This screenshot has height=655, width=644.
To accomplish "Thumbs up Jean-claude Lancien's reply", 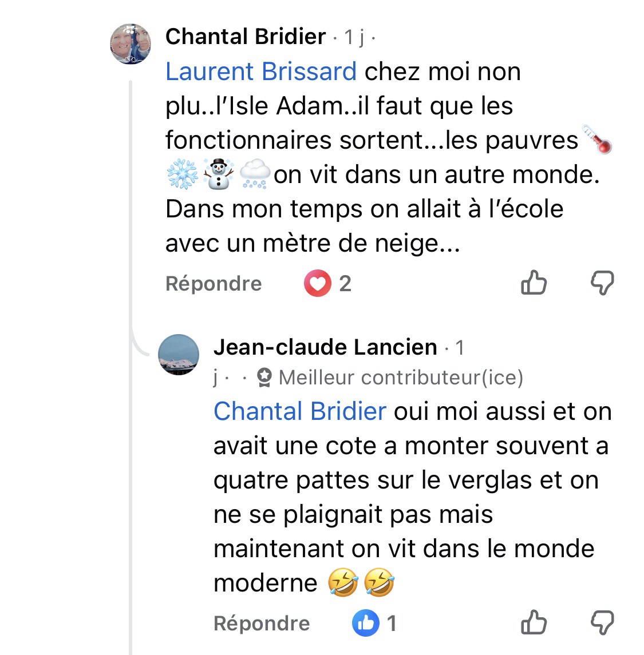I will (534, 623).
